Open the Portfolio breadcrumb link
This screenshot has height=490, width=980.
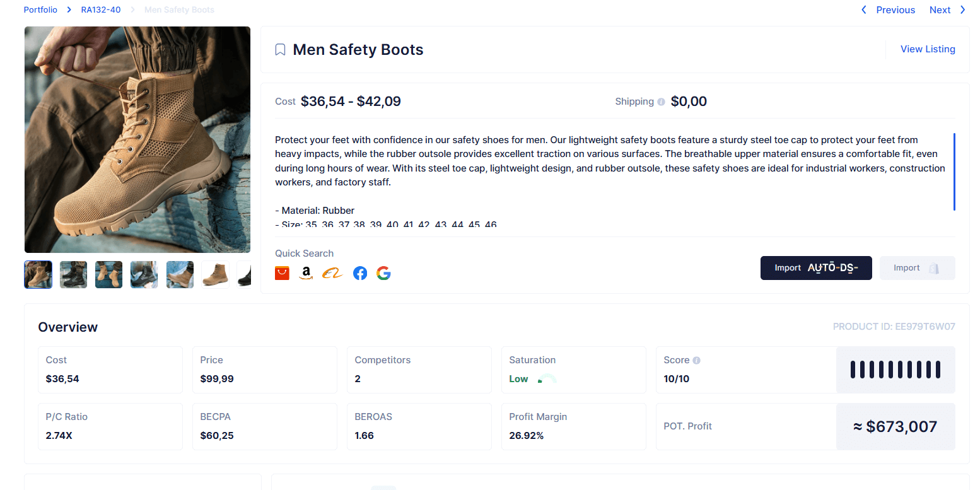tap(40, 10)
